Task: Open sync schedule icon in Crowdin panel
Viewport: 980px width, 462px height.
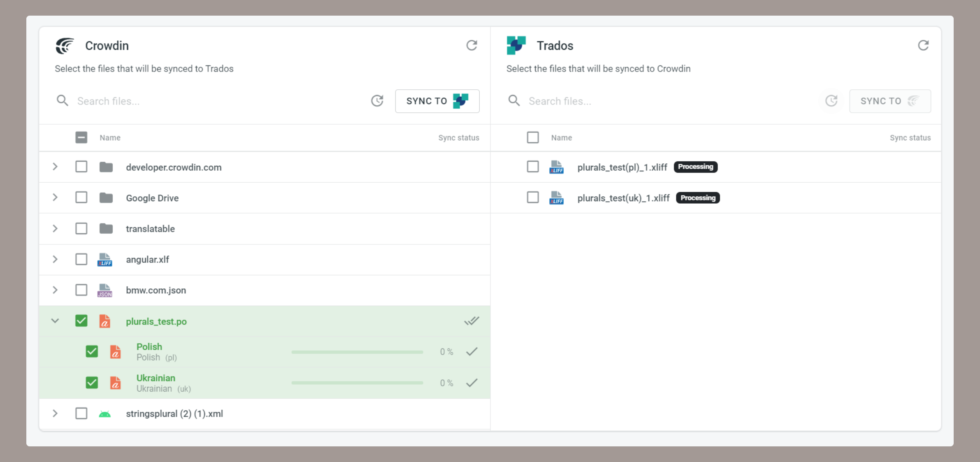Action: 377,101
